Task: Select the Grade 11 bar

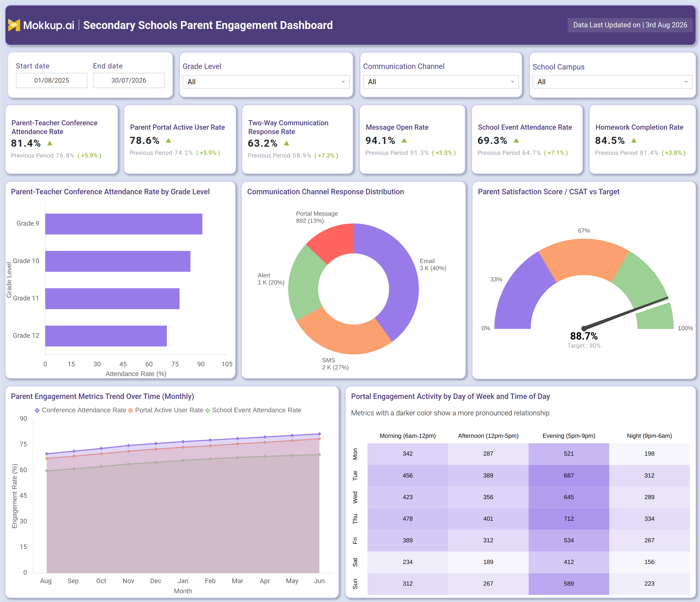Action: (x=112, y=299)
